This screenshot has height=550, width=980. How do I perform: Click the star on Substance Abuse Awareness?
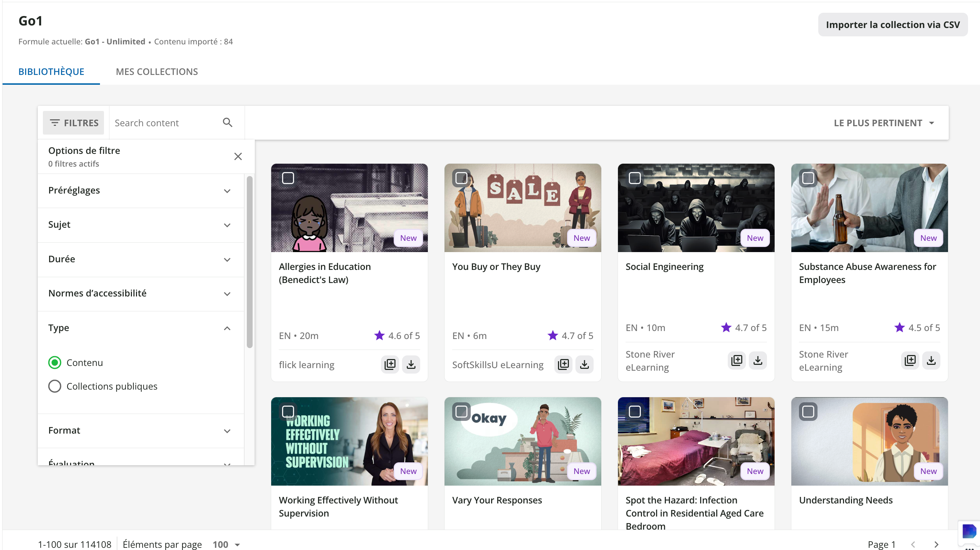900,327
